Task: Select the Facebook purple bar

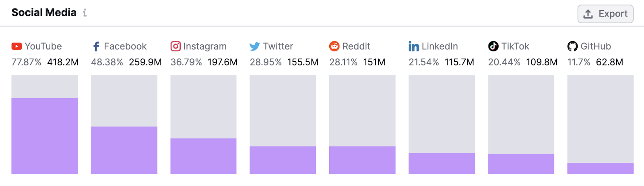Action: point(124,150)
